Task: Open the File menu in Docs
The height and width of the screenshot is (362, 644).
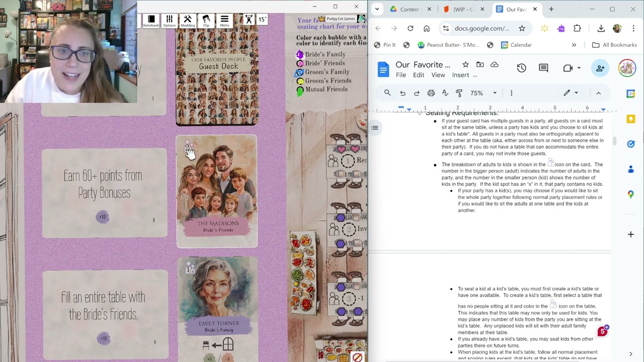Action: point(401,75)
